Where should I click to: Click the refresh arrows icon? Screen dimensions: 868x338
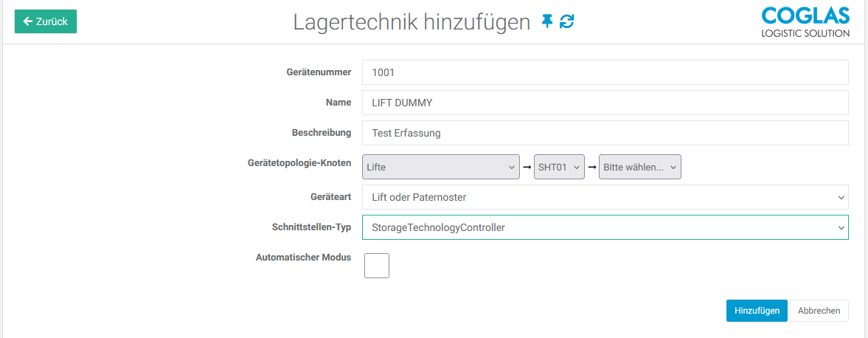tap(567, 21)
